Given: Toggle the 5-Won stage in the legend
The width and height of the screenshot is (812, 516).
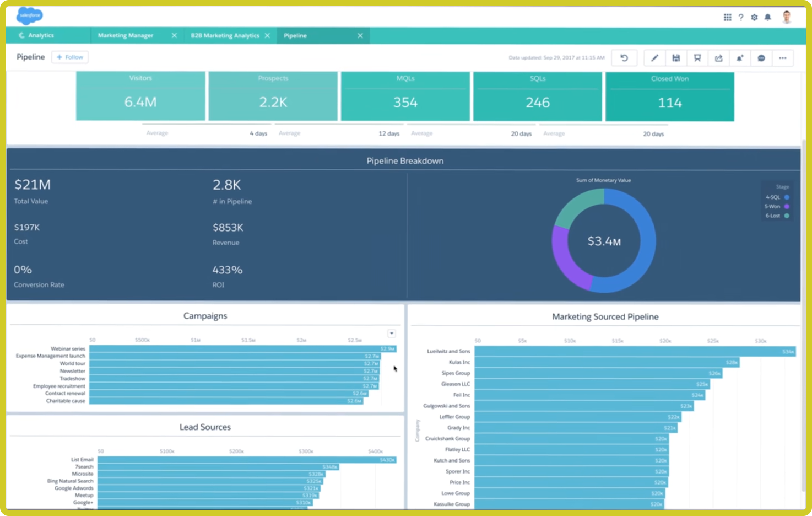Looking at the screenshot, I should [x=776, y=206].
